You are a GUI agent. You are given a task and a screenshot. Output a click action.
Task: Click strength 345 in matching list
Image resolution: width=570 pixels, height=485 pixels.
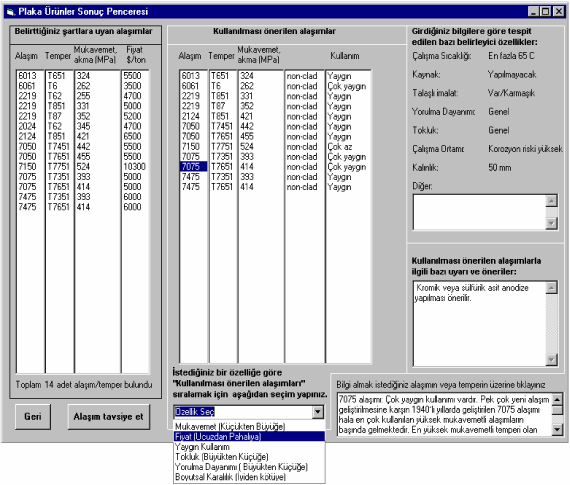83,126
